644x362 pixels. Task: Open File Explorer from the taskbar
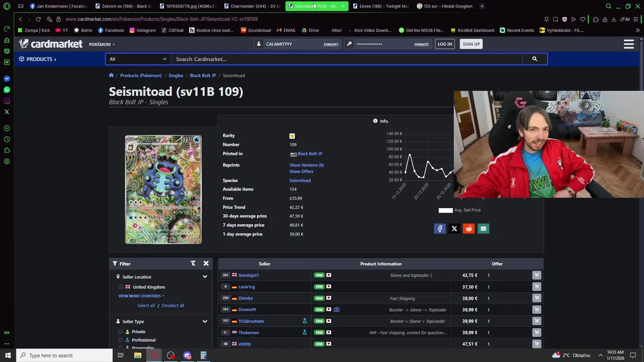coord(137,355)
